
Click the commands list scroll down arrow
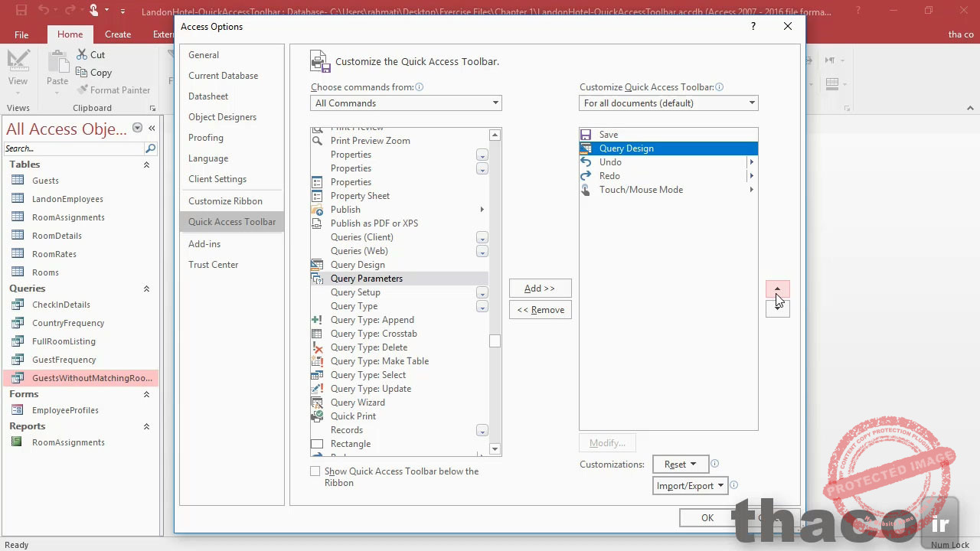[x=495, y=449]
